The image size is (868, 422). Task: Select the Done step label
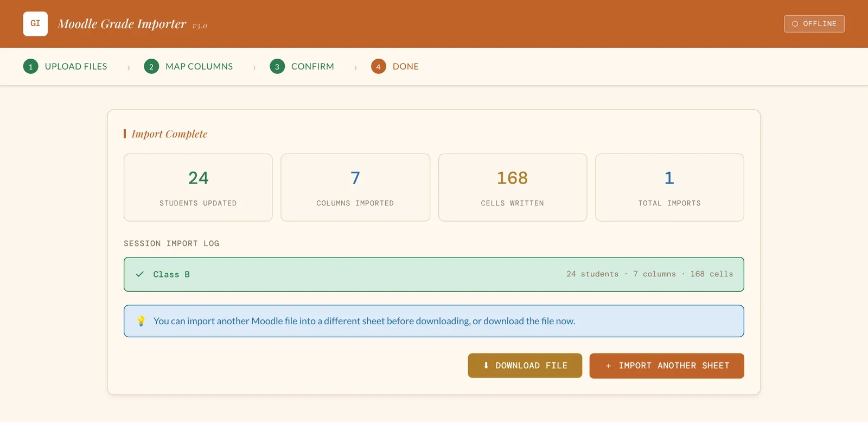coord(406,66)
